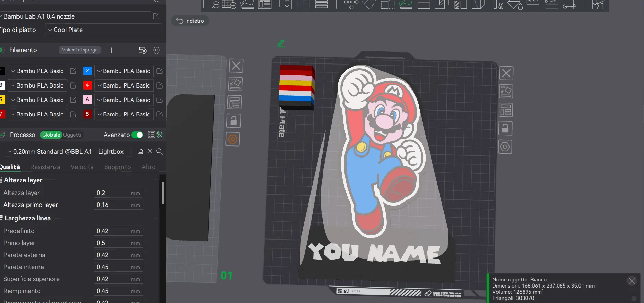Switch to the Qualità tab
This screenshot has height=303, width=644.
tap(10, 167)
